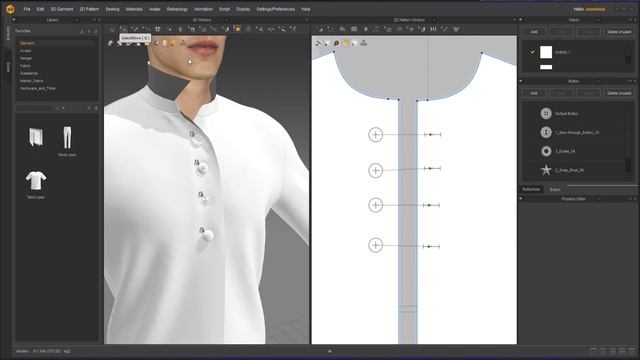
Task: Collapse the Property Editor with its left arrow
Action: pos(520,198)
